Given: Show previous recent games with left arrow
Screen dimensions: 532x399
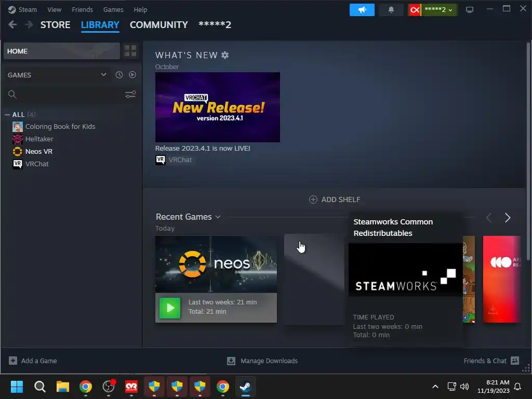Looking at the screenshot, I should 489,218.
